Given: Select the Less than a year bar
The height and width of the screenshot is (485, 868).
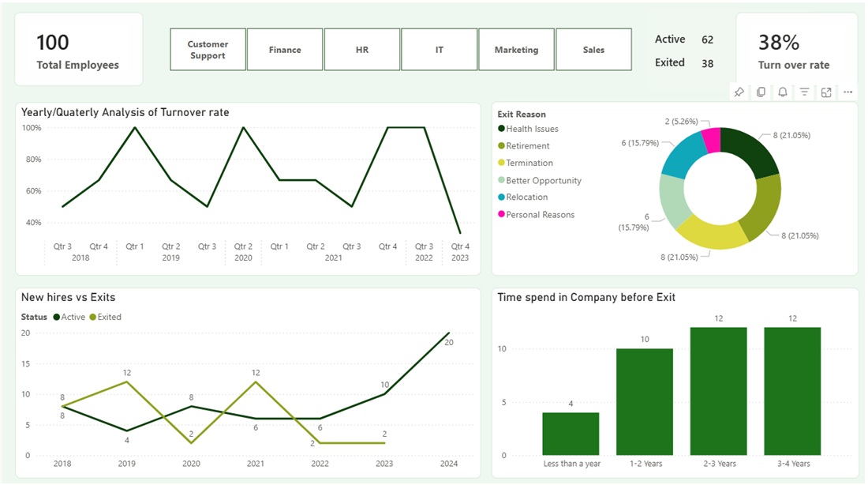Looking at the screenshot, I should [571, 434].
